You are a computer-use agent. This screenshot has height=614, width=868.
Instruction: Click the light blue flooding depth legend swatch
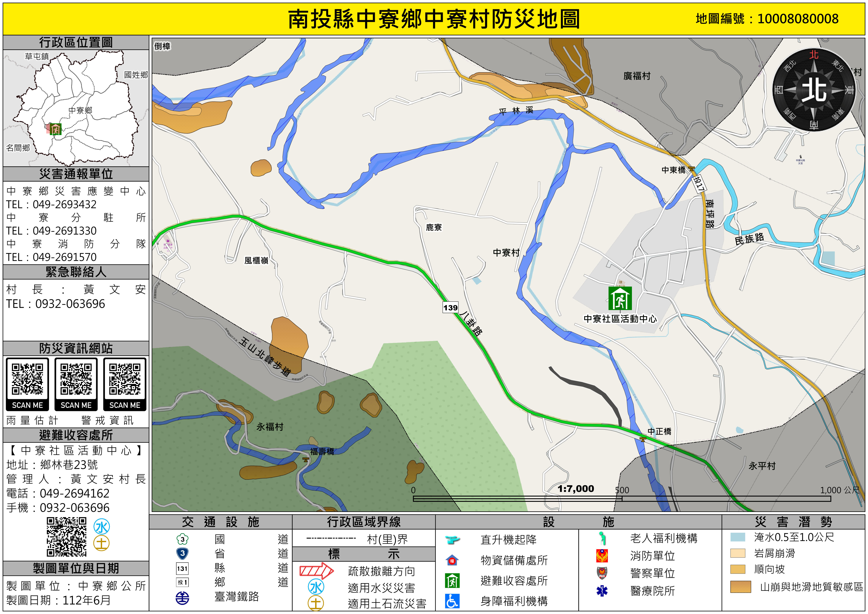pos(738,538)
